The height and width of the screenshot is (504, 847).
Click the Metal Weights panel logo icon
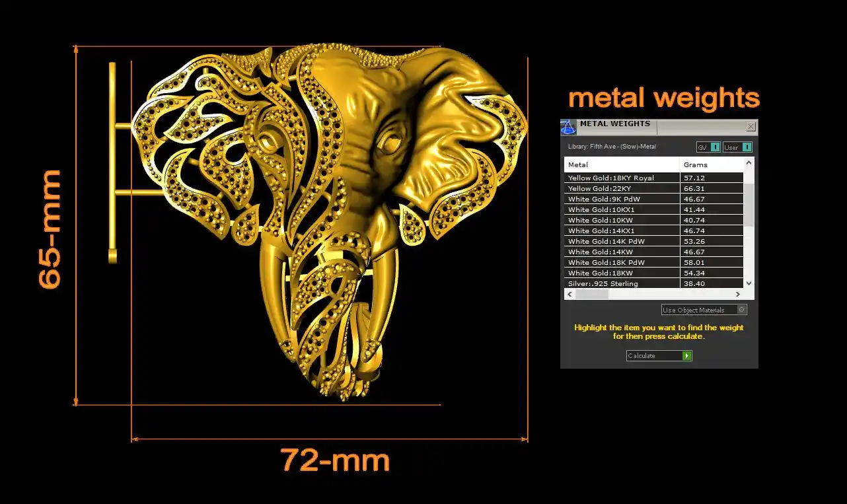(568, 127)
